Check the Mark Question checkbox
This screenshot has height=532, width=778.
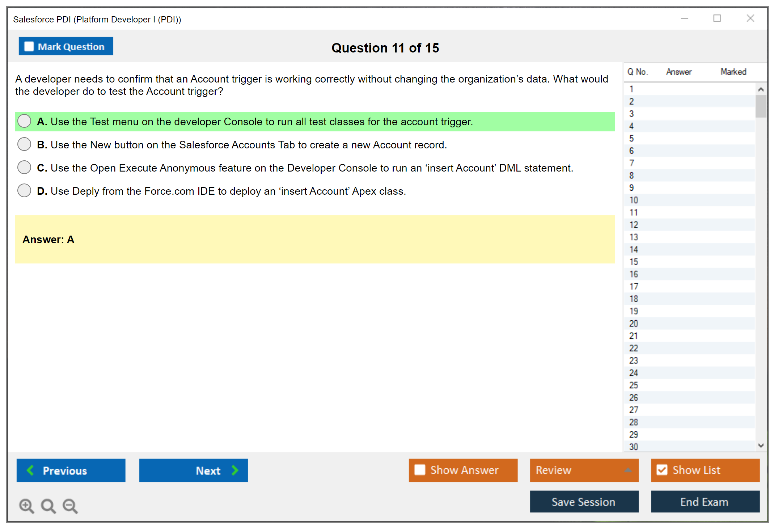29,47
